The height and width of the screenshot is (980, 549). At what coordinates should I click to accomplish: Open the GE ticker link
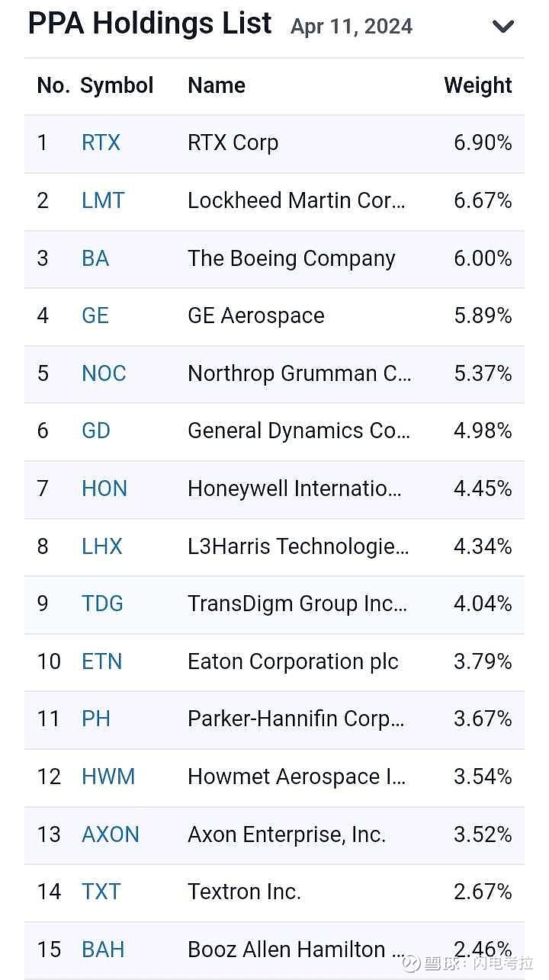pos(95,315)
